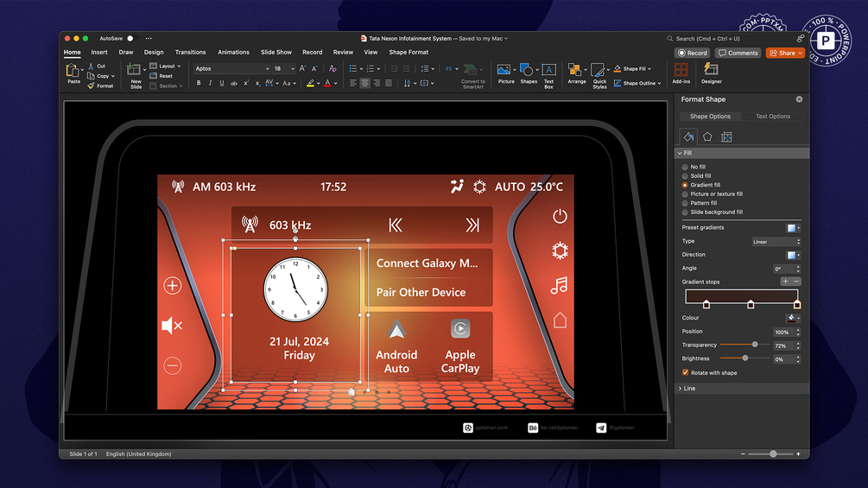The image size is (868, 488).
Task: Open the Transitions ribbon tab
Action: coord(190,52)
